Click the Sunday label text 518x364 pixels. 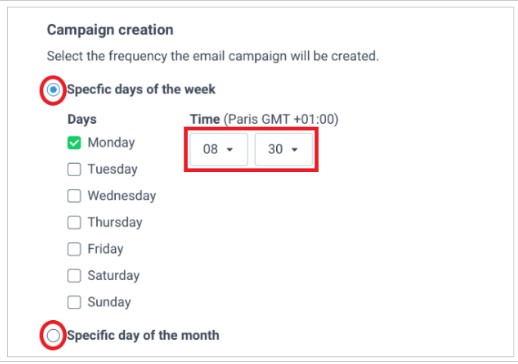[x=109, y=302]
